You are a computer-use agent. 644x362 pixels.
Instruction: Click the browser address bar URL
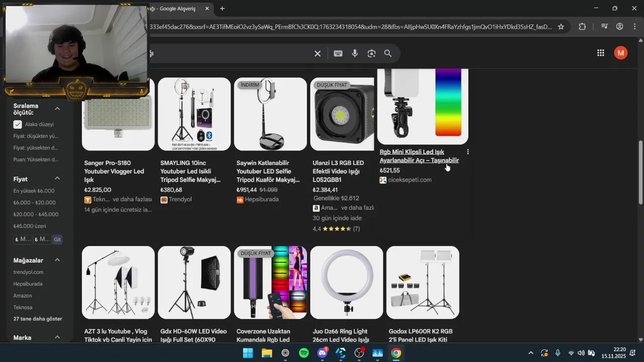(350, 27)
